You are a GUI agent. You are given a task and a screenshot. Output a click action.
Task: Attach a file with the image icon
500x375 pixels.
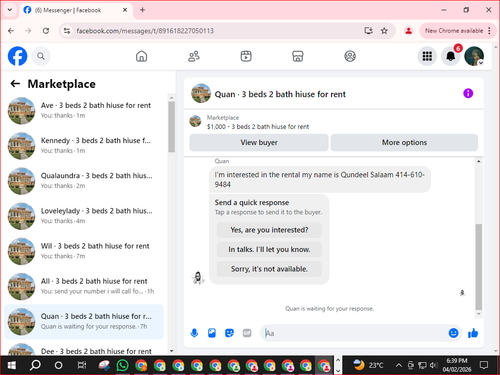(212, 333)
